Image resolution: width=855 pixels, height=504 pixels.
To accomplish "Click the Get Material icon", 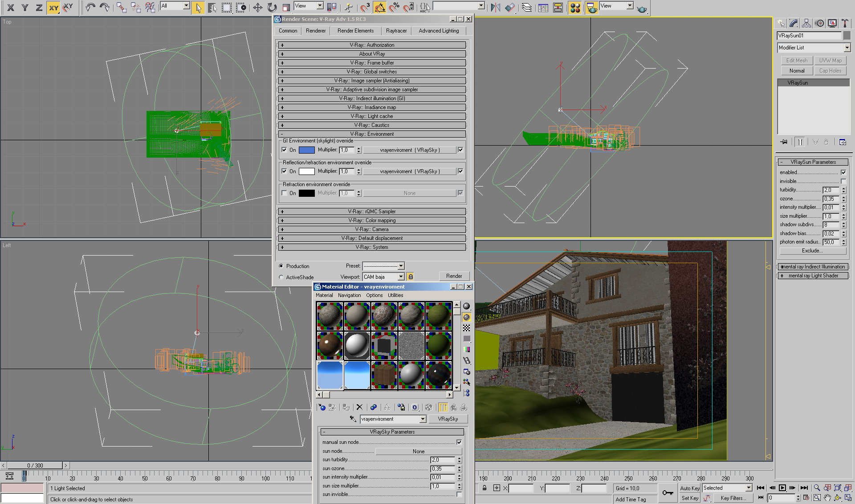I will pos(322,407).
